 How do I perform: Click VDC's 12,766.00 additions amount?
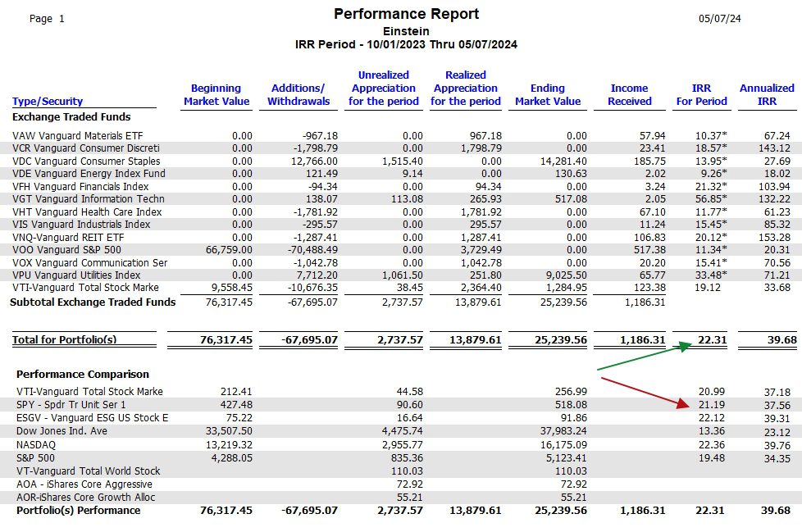pos(314,161)
